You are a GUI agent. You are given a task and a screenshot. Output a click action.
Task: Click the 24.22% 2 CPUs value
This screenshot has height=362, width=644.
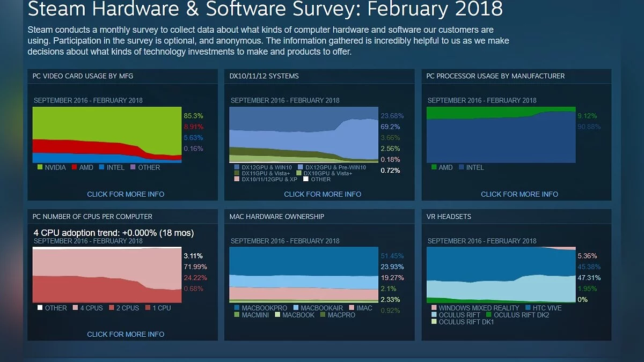pos(195,278)
